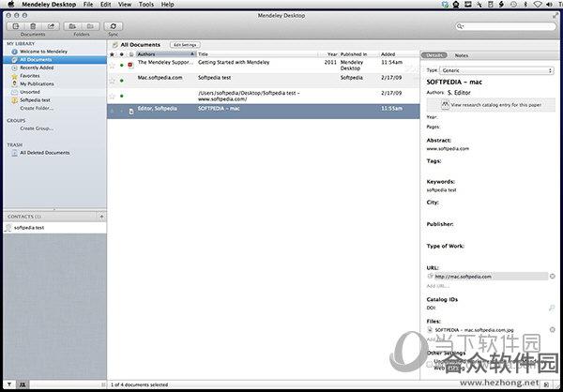The height and width of the screenshot is (392, 563).
Task: Click the Softpedia test folder icon
Action: pos(14,100)
